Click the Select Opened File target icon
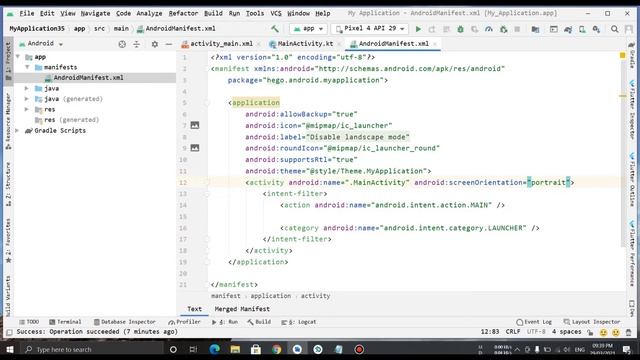Image resolution: width=640 pixels, height=360 pixels. point(122,44)
